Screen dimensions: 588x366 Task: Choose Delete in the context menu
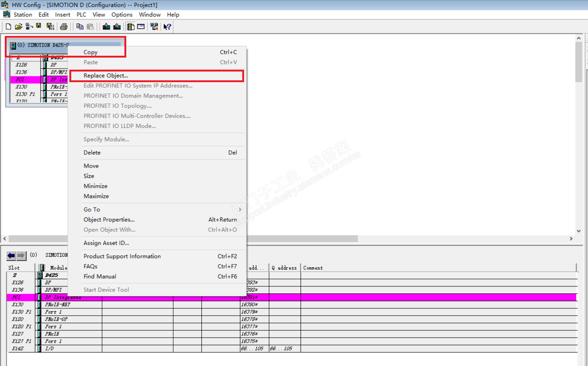pos(157,153)
